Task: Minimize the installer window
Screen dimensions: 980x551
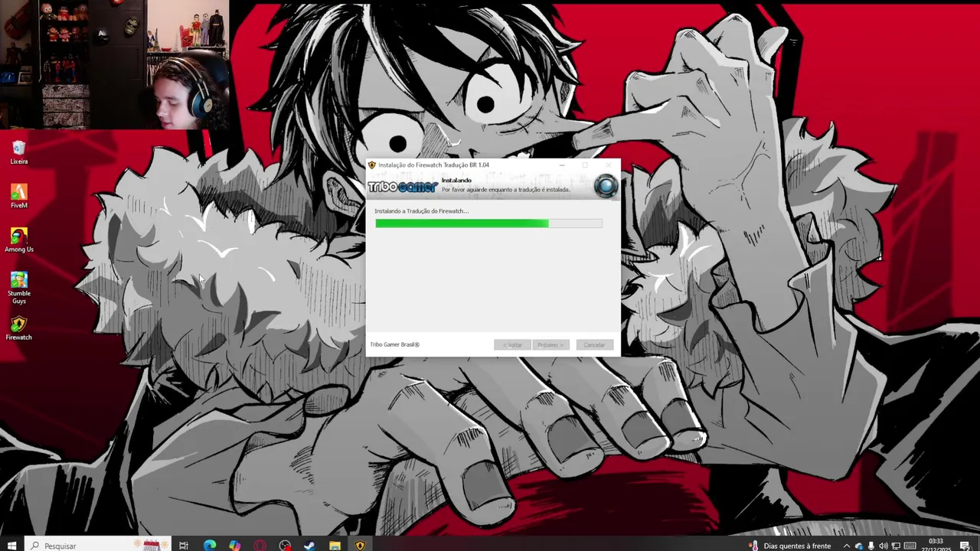Action: tap(562, 165)
